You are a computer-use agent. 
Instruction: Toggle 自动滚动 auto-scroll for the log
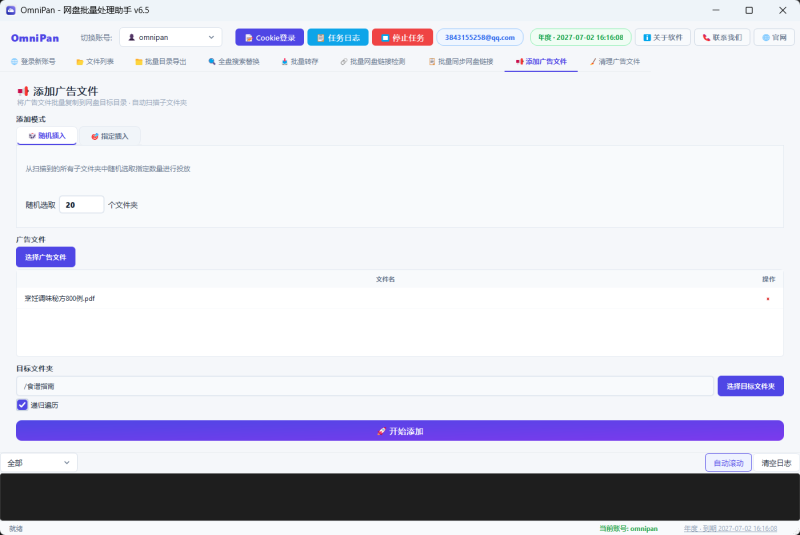(x=728, y=463)
